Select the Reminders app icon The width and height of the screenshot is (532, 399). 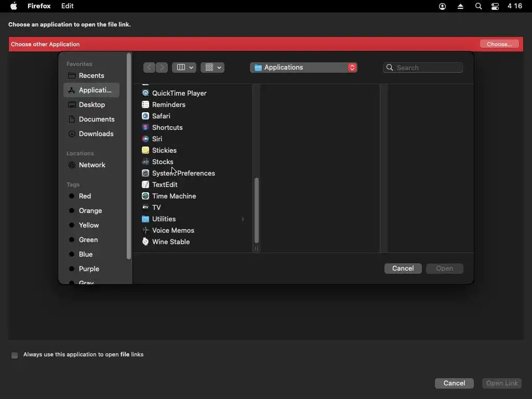(x=145, y=104)
